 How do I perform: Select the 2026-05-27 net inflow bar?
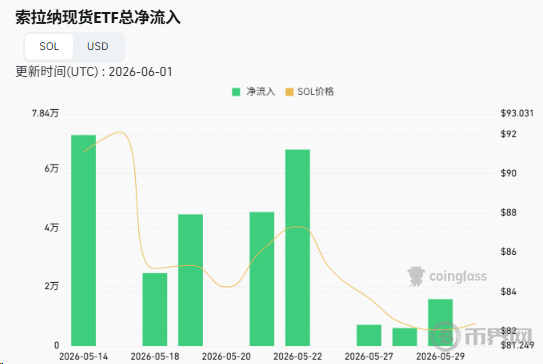pos(369,335)
